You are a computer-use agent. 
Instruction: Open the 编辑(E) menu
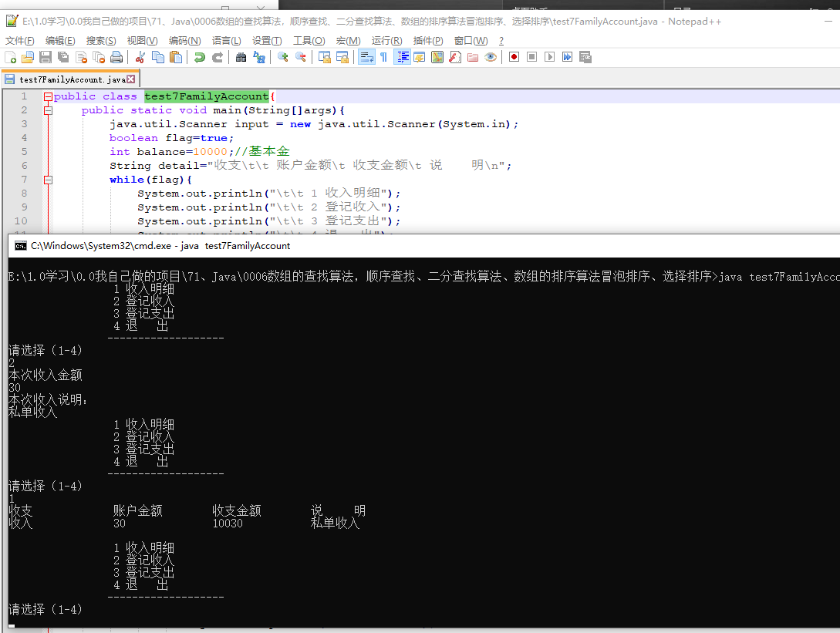[60, 41]
